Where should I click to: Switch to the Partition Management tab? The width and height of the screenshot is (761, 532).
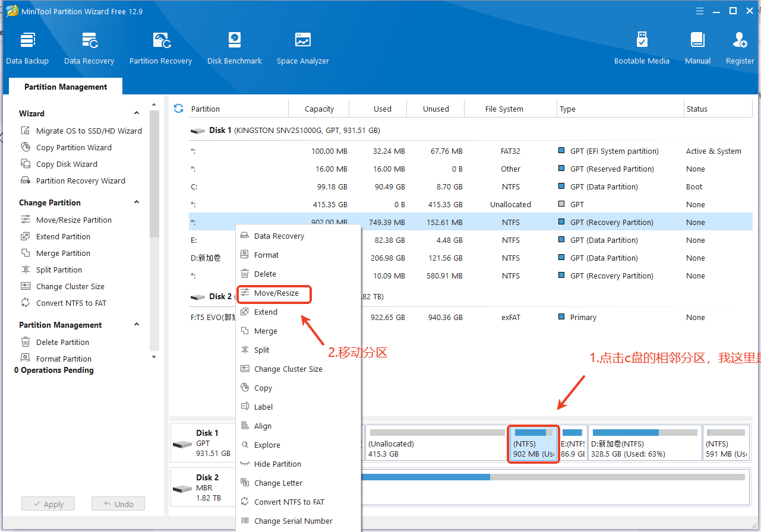click(66, 87)
